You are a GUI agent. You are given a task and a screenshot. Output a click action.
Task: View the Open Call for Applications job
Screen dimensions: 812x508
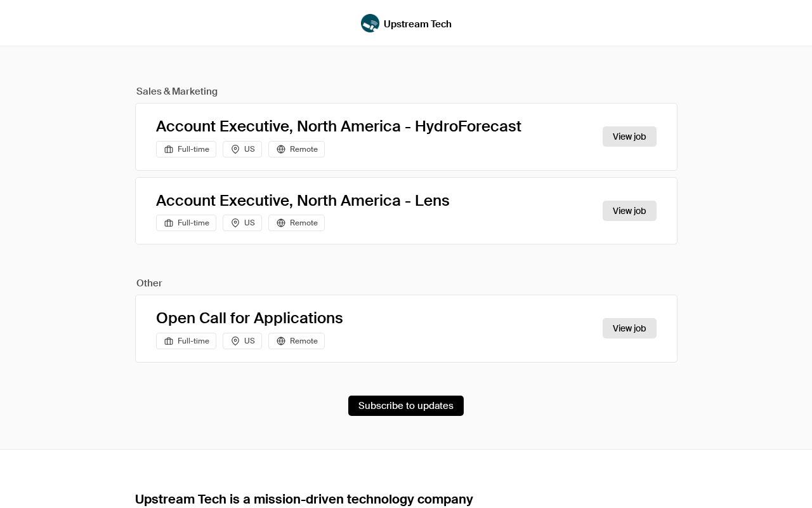pos(629,328)
